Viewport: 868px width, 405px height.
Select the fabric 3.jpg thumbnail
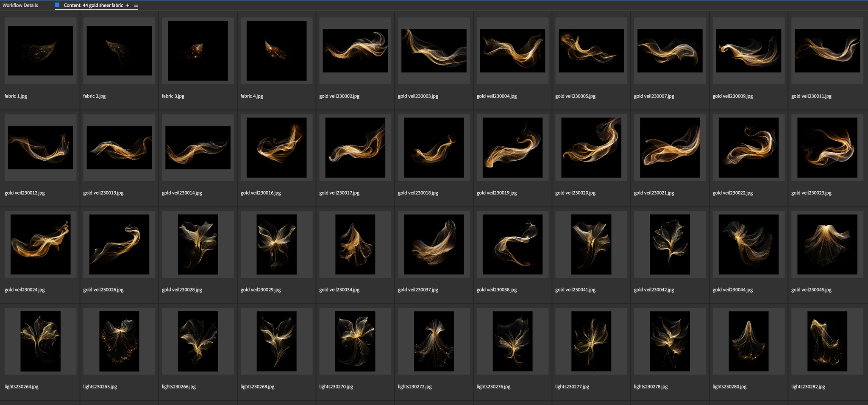click(198, 51)
